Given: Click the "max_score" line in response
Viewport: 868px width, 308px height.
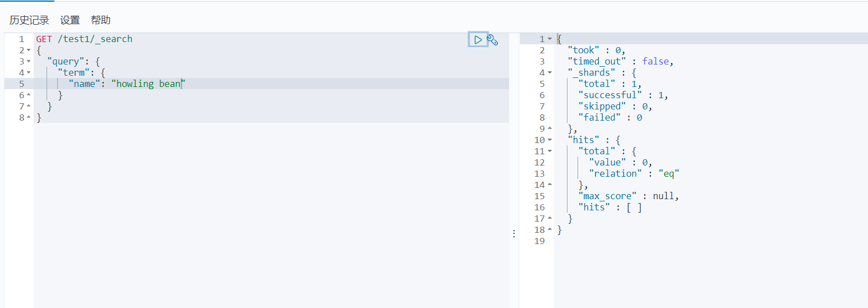Looking at the screenshot, I should pos(629,196).
